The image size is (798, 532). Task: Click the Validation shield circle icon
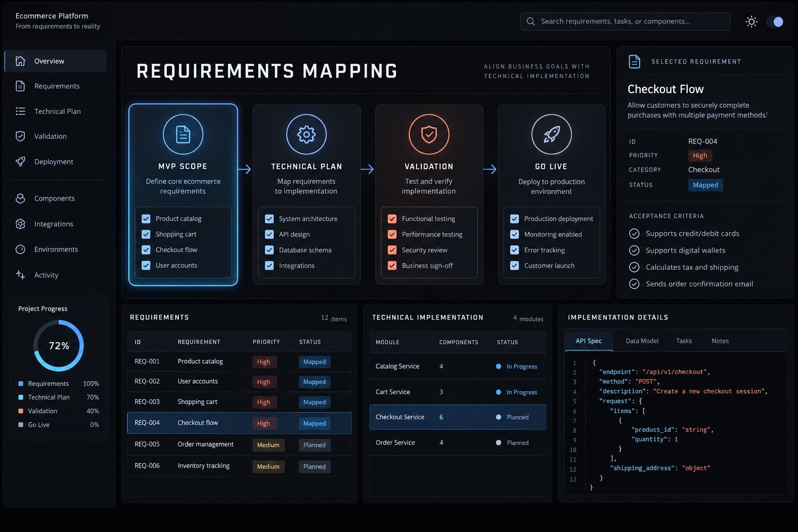pyautogui.click(x=429, y=134)
